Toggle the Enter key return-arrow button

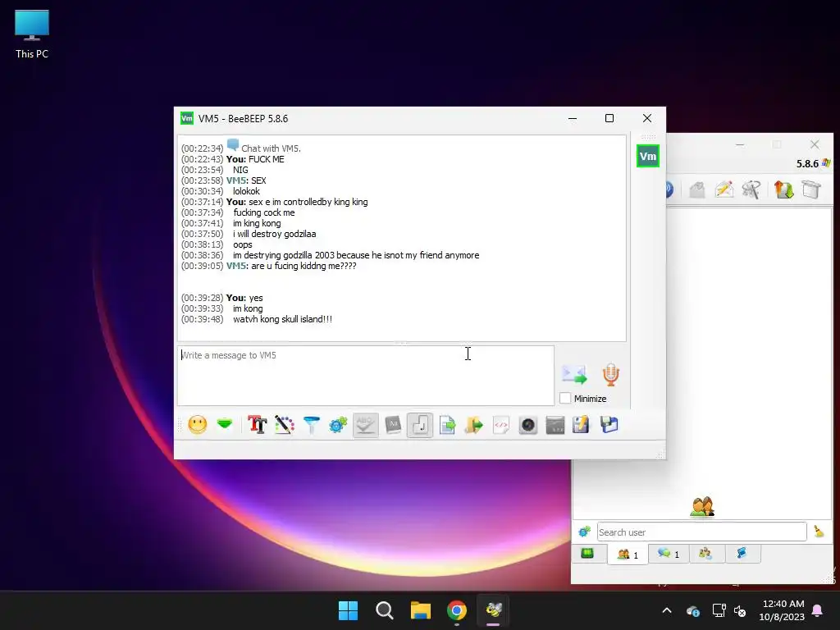420,426
